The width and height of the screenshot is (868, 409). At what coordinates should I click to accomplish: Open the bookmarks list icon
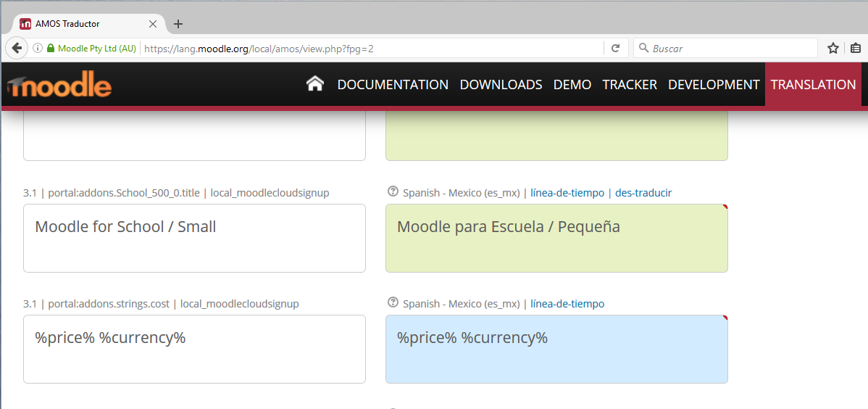tap(856, 48)
